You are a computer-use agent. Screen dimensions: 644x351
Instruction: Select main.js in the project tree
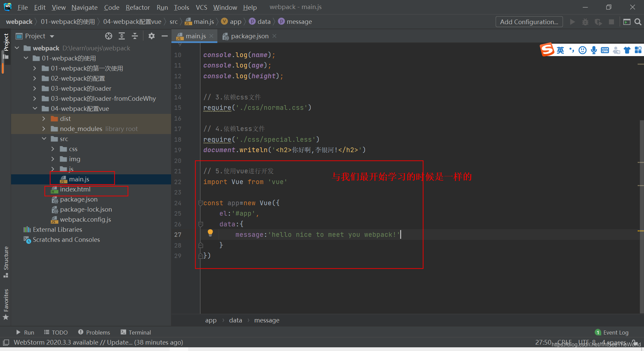click(79, 179)
